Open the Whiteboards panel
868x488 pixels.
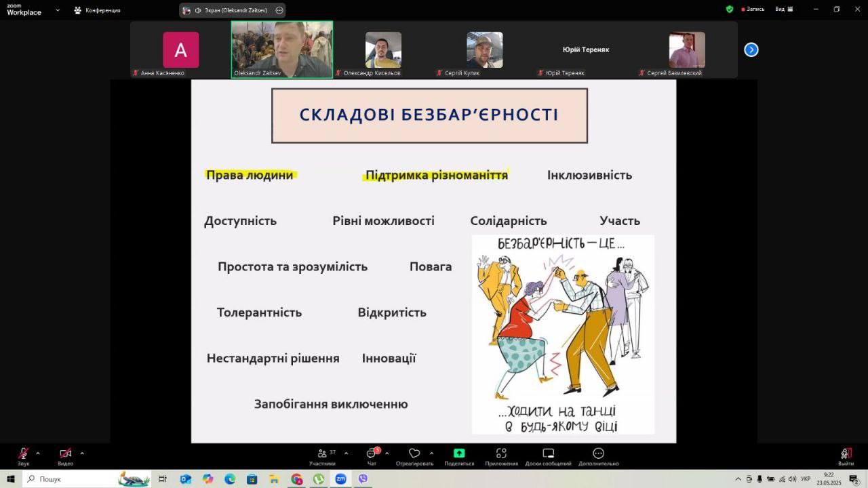point(548,456)
